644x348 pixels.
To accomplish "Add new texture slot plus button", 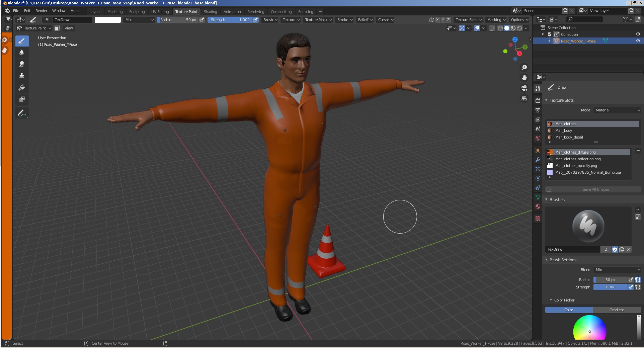I will click(x=638, y=151).
